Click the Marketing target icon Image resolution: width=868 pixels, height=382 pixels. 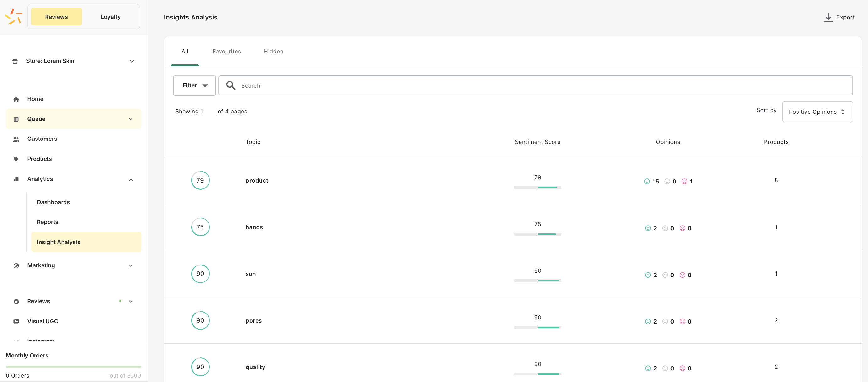pos(16,265)
